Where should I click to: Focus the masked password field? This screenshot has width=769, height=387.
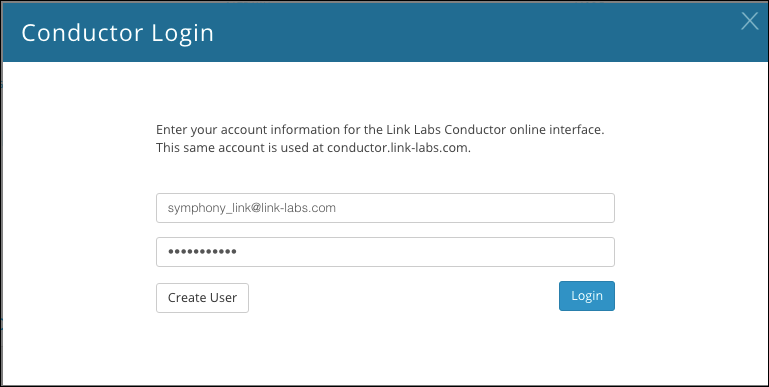pos(385,252)
